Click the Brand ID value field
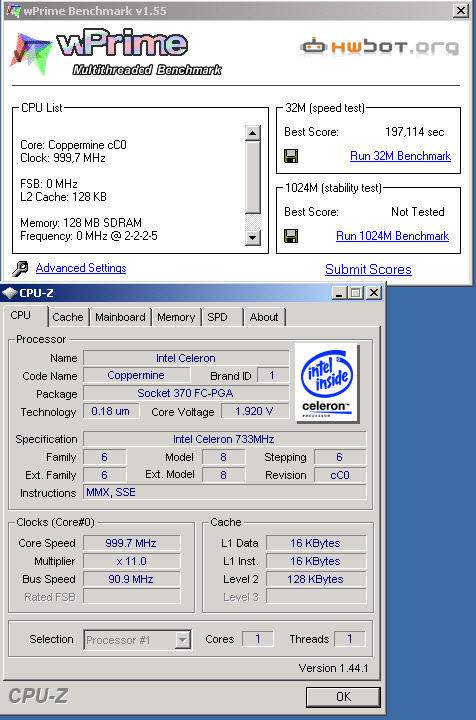The height and width of the screenshot is (720, 476). click(x=273, y=376)
